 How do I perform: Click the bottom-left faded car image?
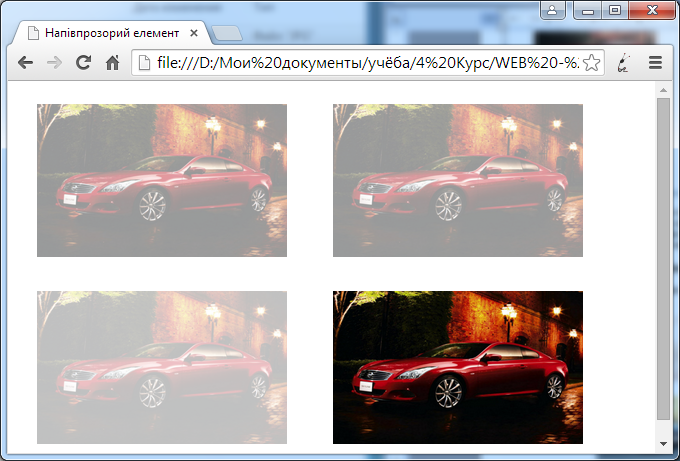pos(162,367)
